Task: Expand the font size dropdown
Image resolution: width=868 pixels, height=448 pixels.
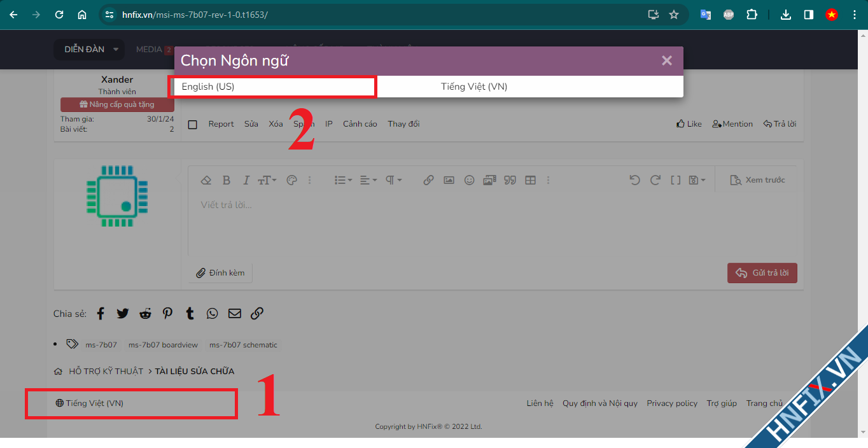Action: coord(267,180)
